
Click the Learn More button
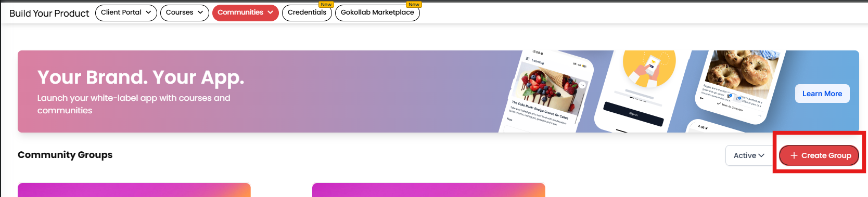pyautogui.click(x=822, y=94)
